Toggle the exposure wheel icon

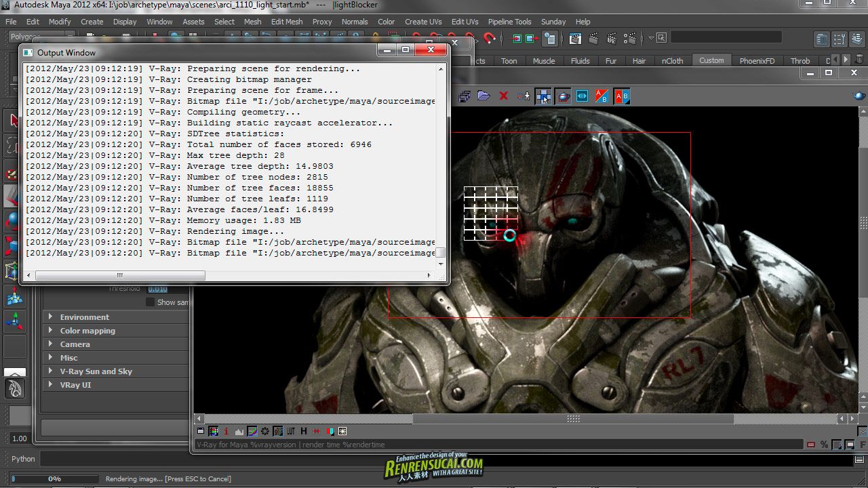pyautogui.click(x=265, y=431)
